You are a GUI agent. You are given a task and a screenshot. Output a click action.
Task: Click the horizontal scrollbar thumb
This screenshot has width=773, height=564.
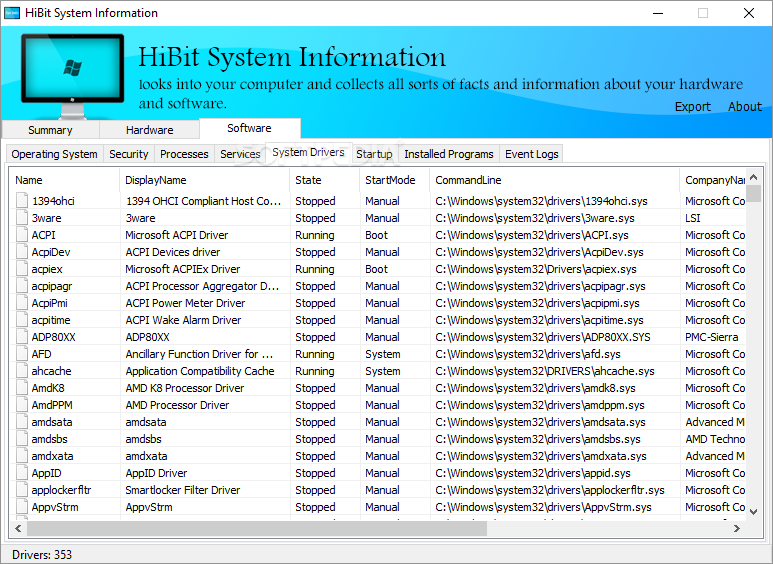(257, 529)
